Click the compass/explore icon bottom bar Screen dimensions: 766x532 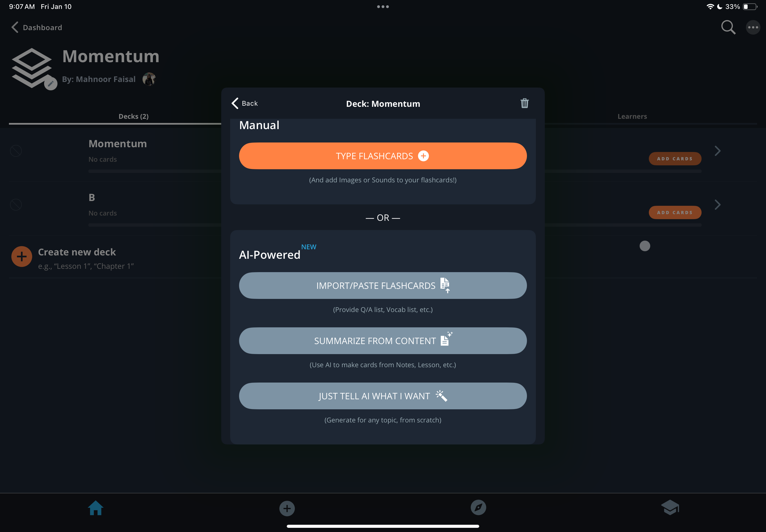478,507
